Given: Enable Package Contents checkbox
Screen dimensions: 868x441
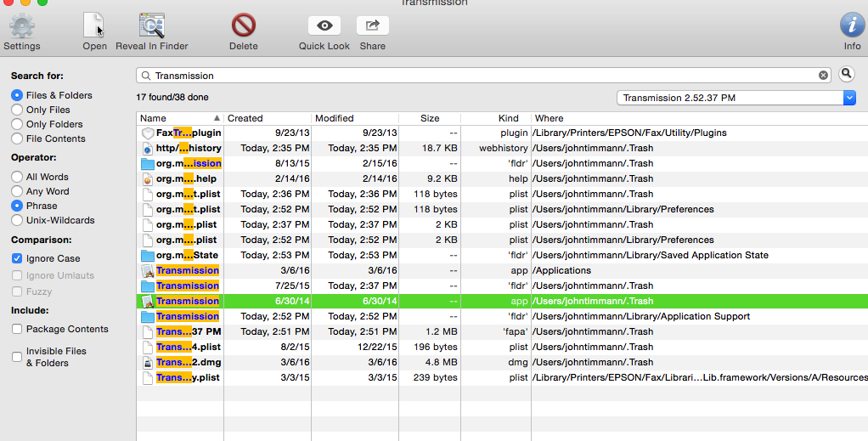Looking at the screenshot, I should [17, 329].
